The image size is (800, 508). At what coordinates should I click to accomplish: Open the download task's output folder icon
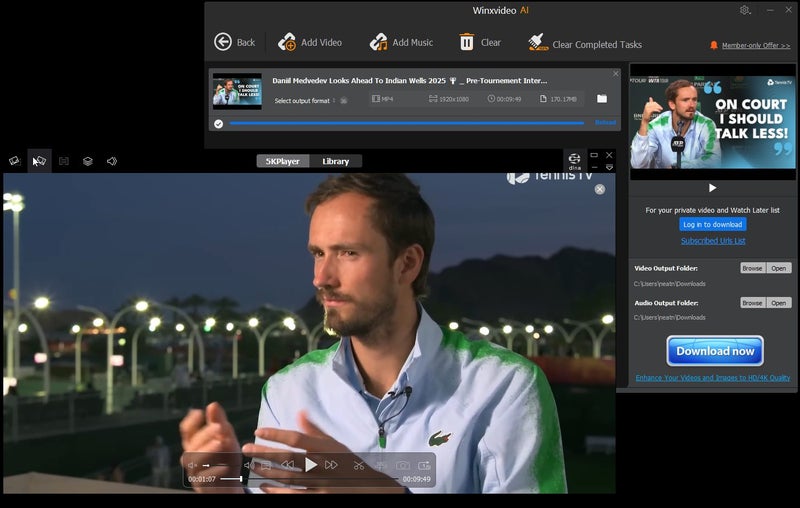click(602, 98)
